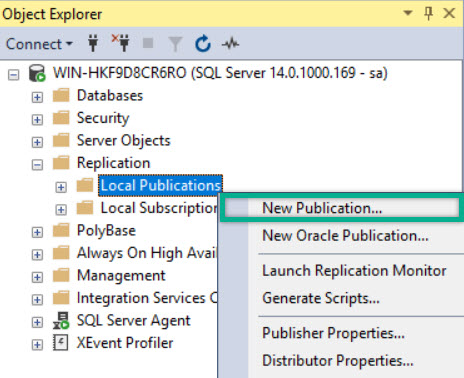Open Distributor Properties... from context menu
Image resolution: width=464 pixels, height=378 pixels.
click(x=338, y=361)
